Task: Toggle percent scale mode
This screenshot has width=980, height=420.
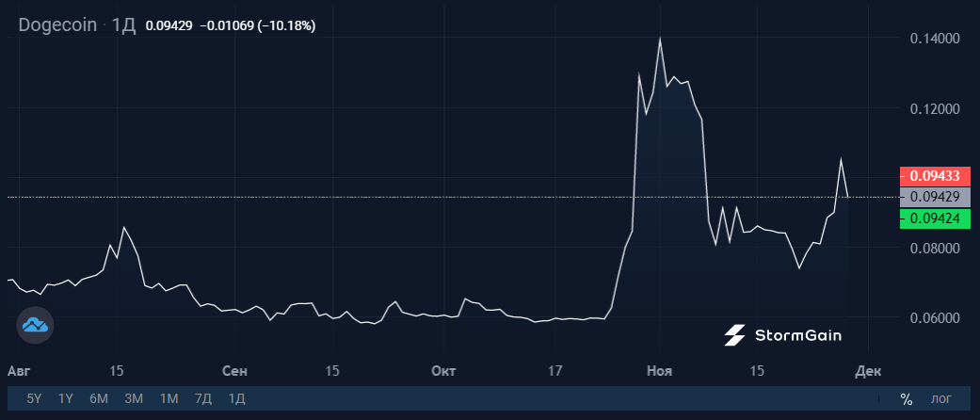Action: click(x=907, y=398)
